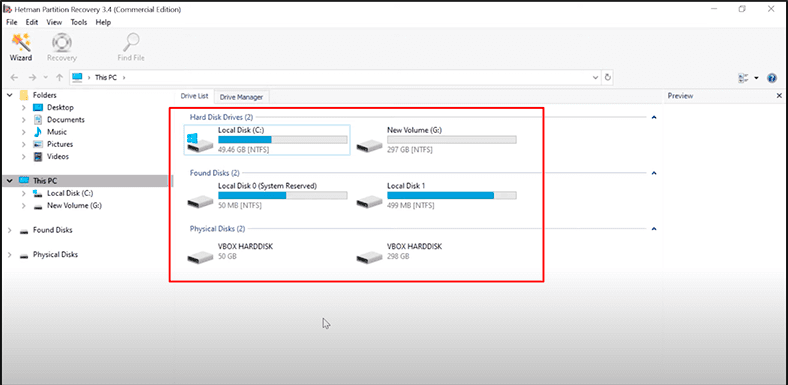
Task: Expand the Documents folder node
Action: [x=24, y=120]
